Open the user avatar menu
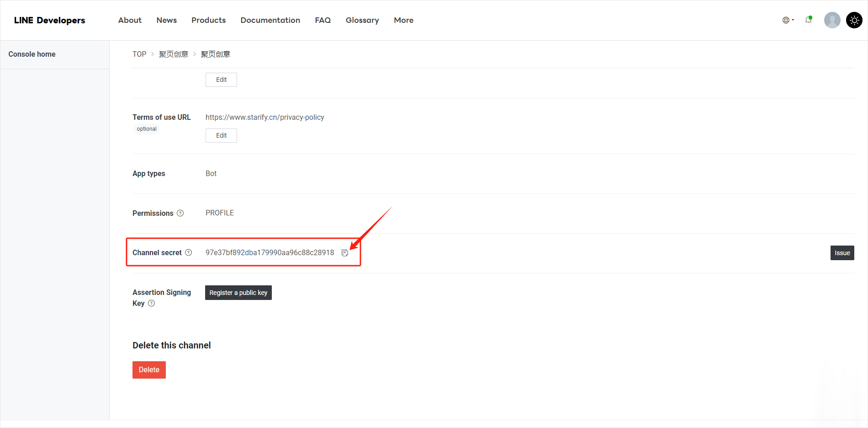The height and width of the screenshot is (428, 868). coord(832,20)
